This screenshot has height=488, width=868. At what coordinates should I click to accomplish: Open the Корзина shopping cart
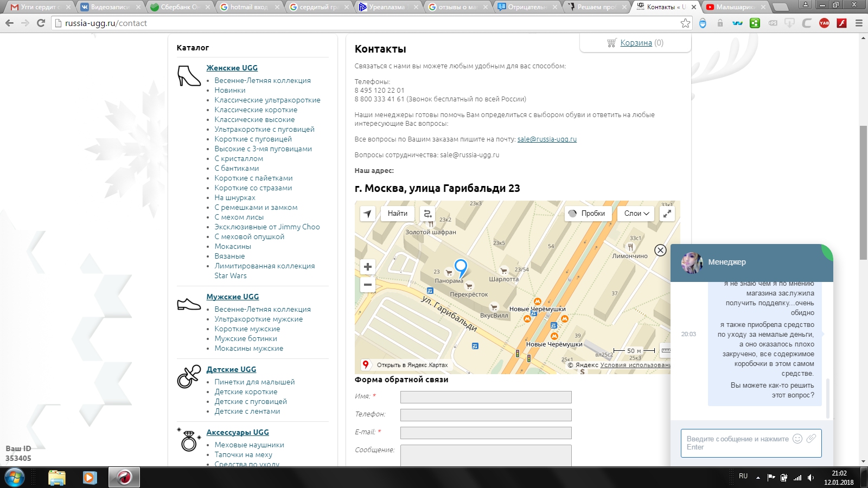pos(636,43)
